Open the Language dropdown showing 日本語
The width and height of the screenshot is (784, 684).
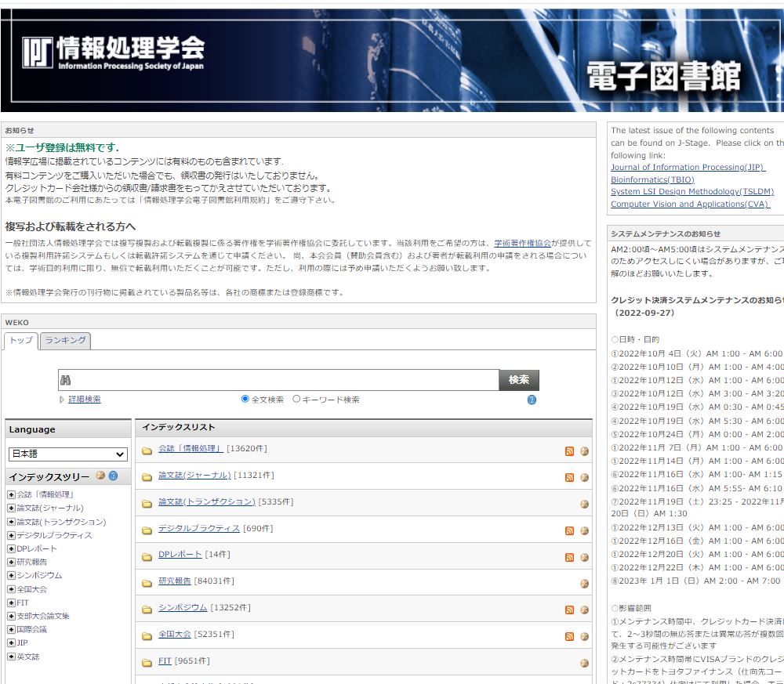point(68,454)
